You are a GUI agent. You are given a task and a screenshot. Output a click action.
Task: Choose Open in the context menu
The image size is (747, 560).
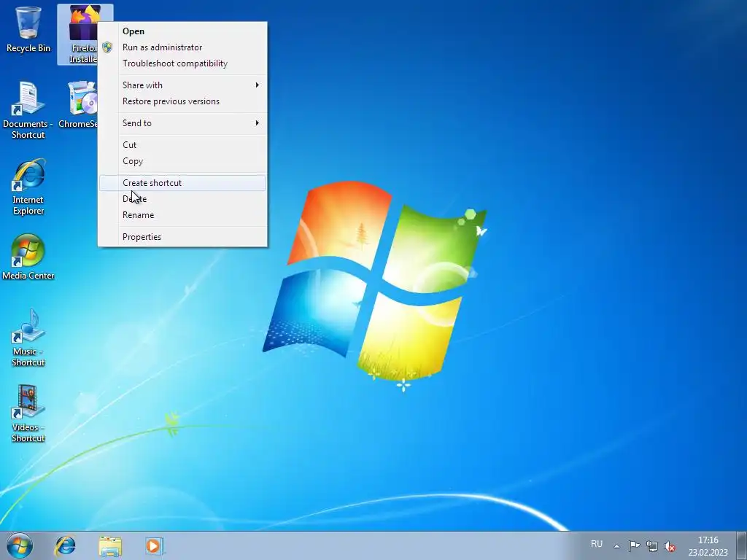(x=182, y=31)
